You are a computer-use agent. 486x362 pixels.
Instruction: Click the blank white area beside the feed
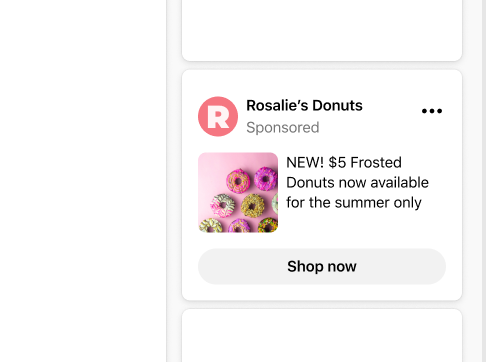coord(83,181)
